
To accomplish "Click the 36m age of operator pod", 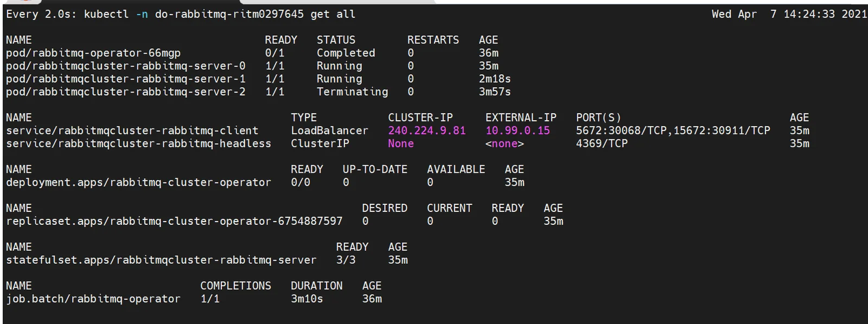I will 489,53.
